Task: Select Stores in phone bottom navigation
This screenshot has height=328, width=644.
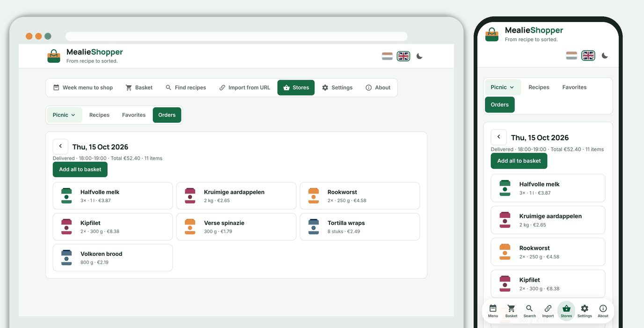Action: 566,311
